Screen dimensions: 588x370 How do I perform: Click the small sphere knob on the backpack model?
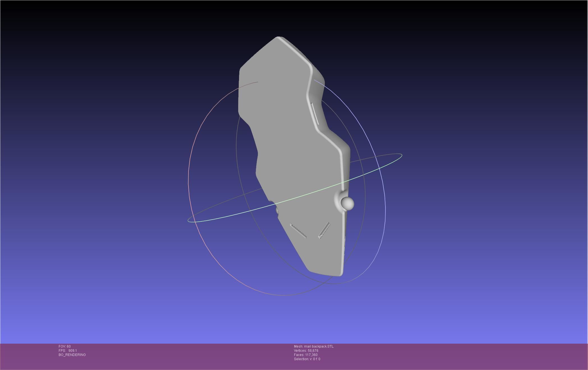pos(348,203)
